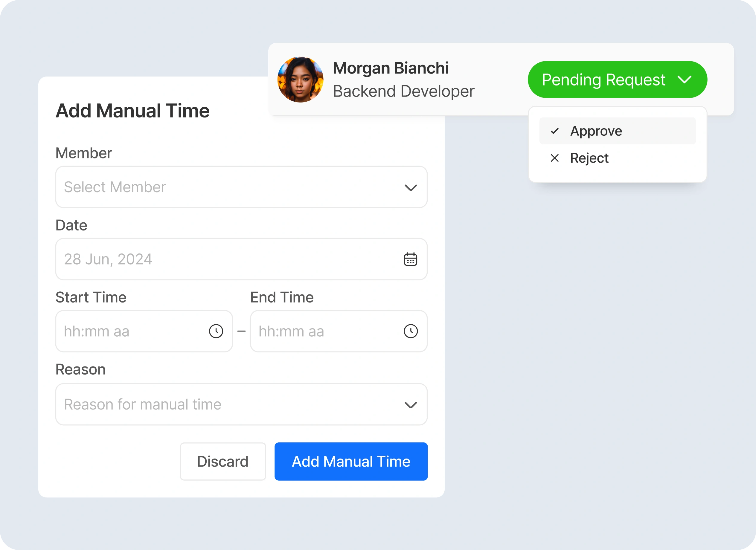Screen dimensions: 756x550
Task: Click the X icon next to Reject
Action: click(555, 158)
